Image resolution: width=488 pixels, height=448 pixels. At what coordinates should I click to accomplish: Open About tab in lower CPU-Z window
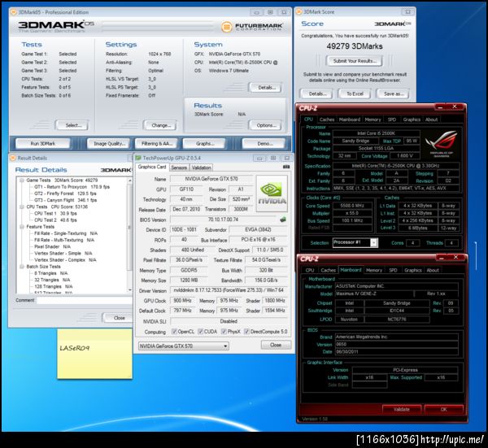433,270
